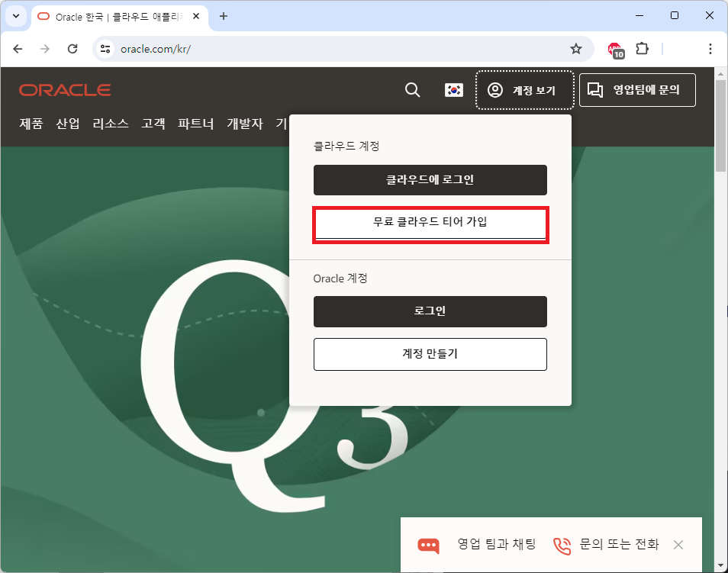Start 영업 팀과 채팅 chat
Screen dimensions: 728x573
pyautogui.click(x=496, y=544)
